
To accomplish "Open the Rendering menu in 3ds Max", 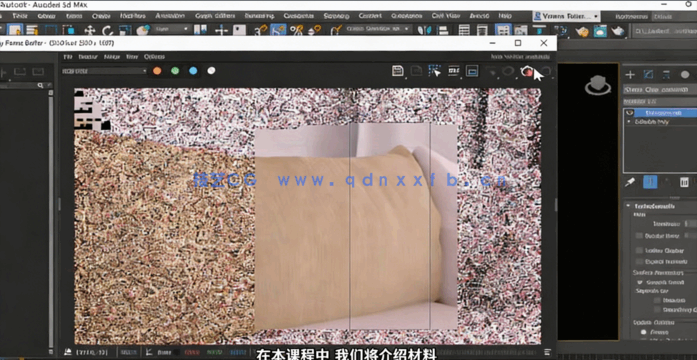I will (x=259, y=16).
